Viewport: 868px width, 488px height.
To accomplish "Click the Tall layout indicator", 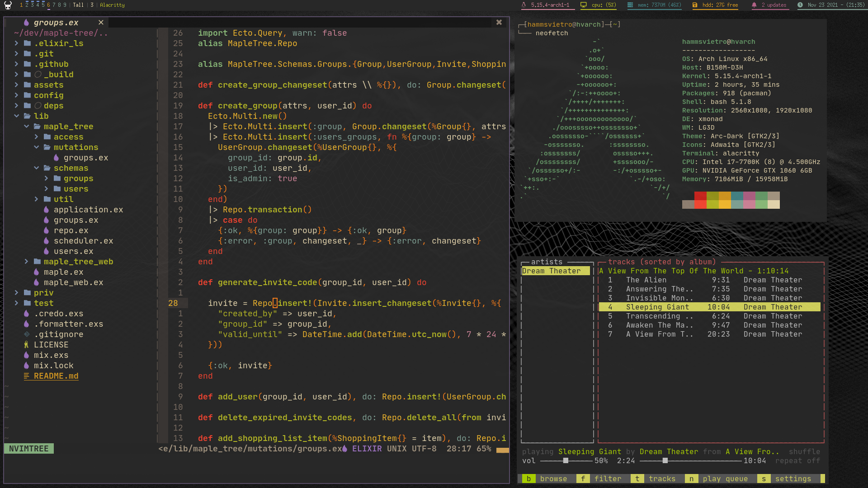I will [x=78, y=5].
